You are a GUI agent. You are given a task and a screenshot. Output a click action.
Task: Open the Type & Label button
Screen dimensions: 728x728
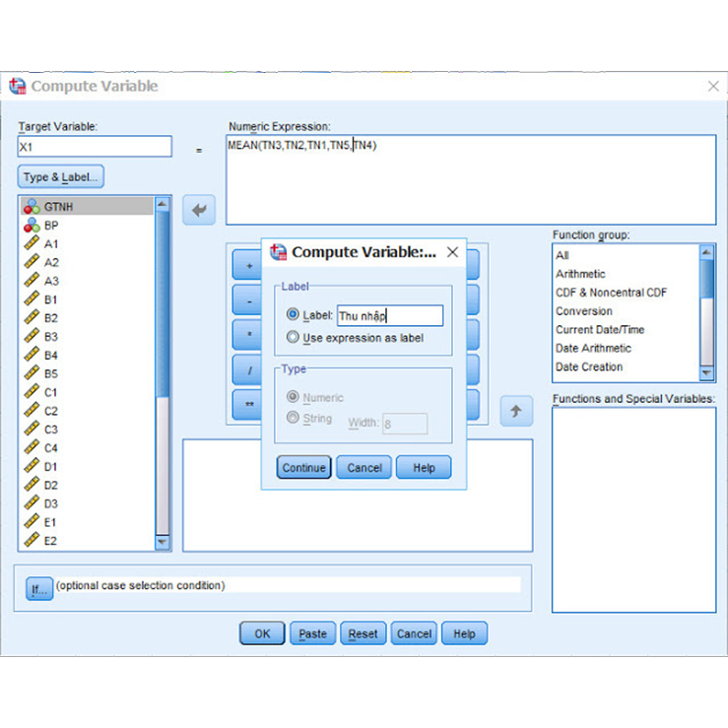[61, 177]
